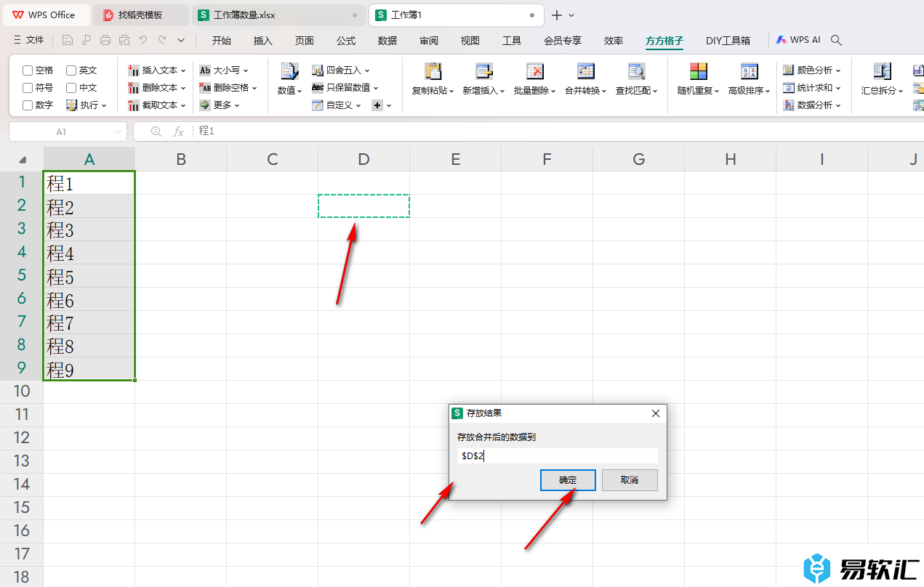
Task: Switch to the DIY工具箱 ribbon tab
Action: 728,41
